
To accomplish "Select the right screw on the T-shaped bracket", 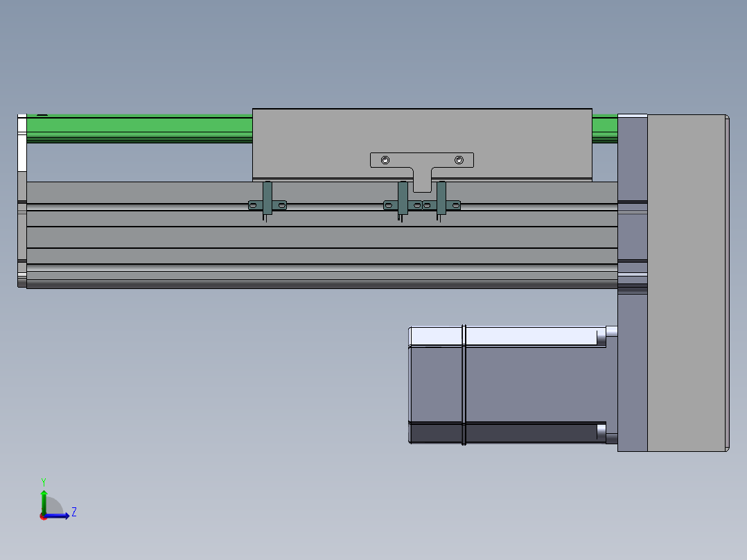I will (x=459, y=160).
